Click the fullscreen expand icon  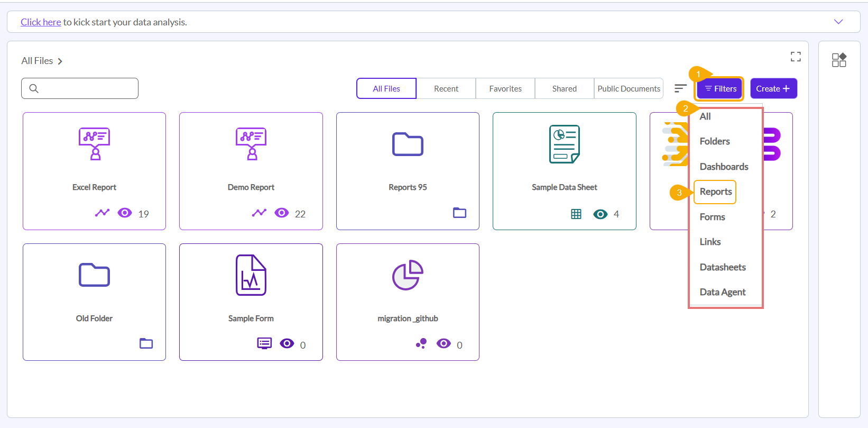point(796,57)
